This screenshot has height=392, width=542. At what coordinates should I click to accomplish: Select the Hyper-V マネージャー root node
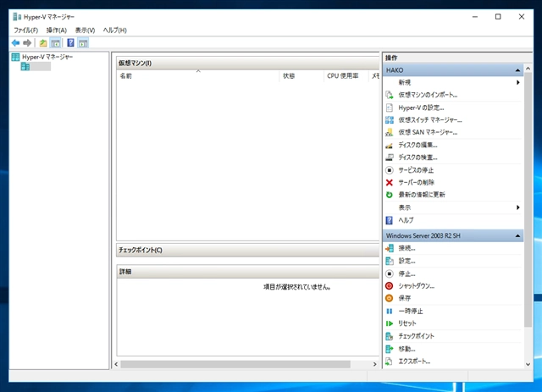point(42,57)
